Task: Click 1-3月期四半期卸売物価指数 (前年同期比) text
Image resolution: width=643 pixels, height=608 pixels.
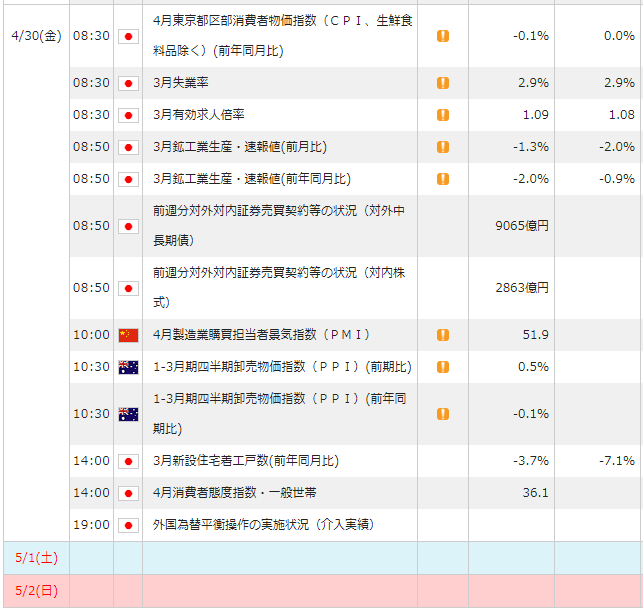Action: pos(280,414)
